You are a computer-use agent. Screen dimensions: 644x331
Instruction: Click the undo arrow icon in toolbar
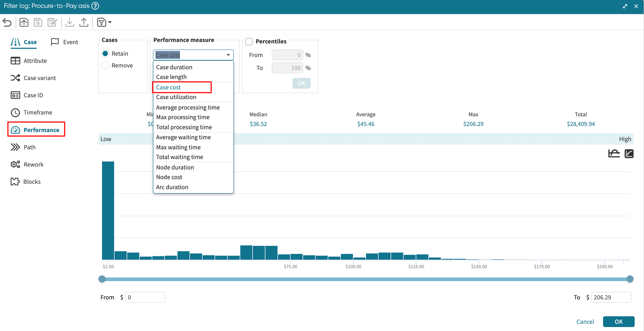coord(7,22)
